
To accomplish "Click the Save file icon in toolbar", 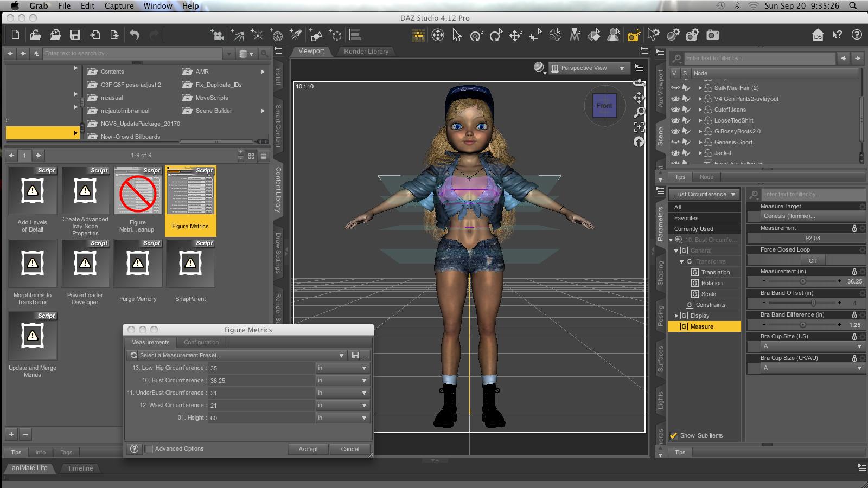I will coord(75,35).
